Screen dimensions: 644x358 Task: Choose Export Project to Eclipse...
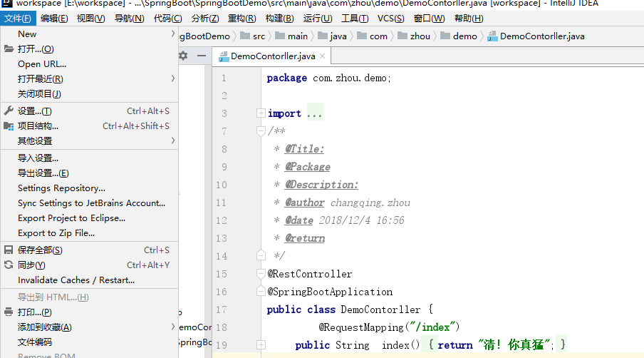[90, 218]
